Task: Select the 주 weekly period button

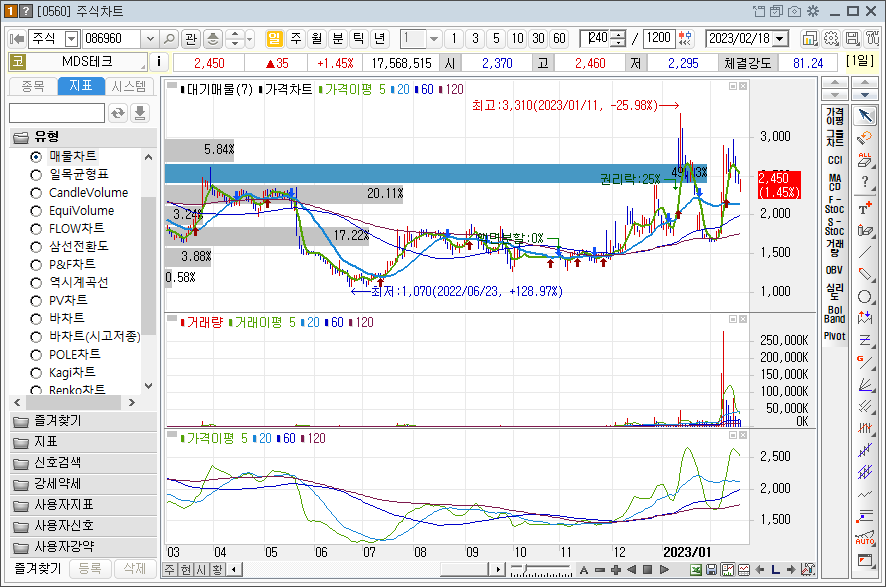Action: tap(296, 38)
